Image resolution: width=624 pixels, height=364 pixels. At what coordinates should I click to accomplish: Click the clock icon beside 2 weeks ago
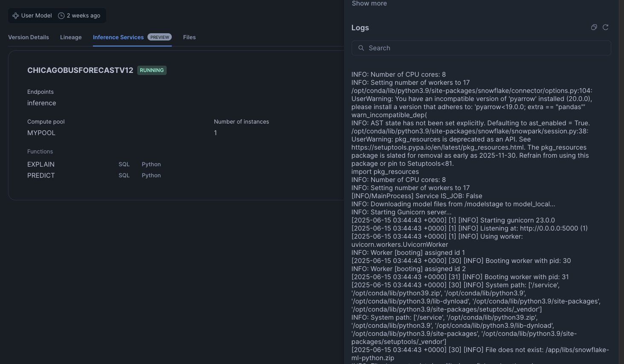coord(61,16)
